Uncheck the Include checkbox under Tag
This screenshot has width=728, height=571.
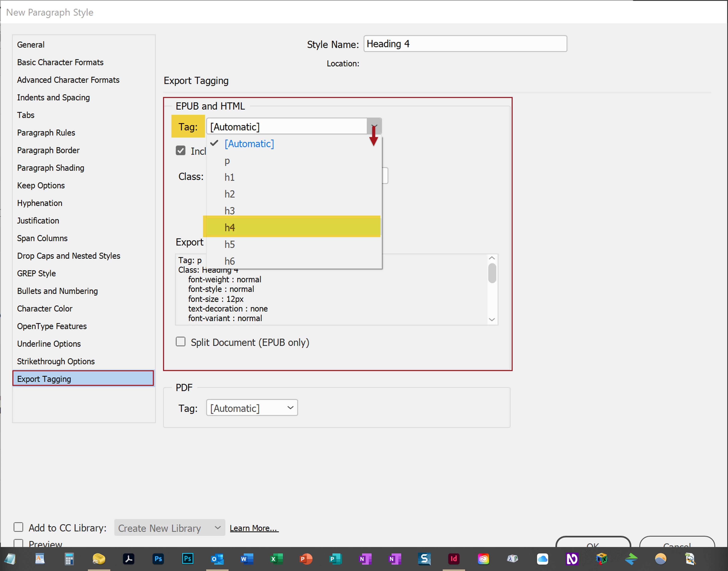(181, 150)
